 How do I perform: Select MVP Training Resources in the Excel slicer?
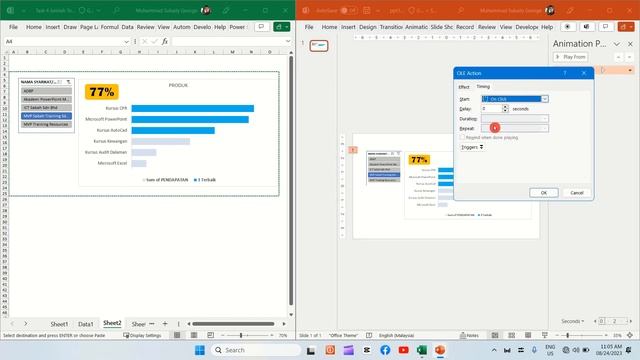point(46,124)
